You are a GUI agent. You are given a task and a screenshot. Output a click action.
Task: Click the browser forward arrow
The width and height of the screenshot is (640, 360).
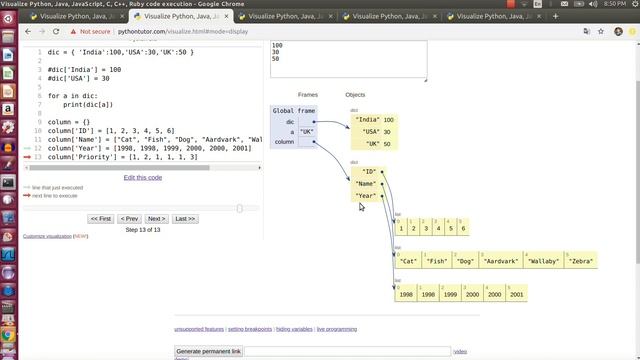[42, 31]
